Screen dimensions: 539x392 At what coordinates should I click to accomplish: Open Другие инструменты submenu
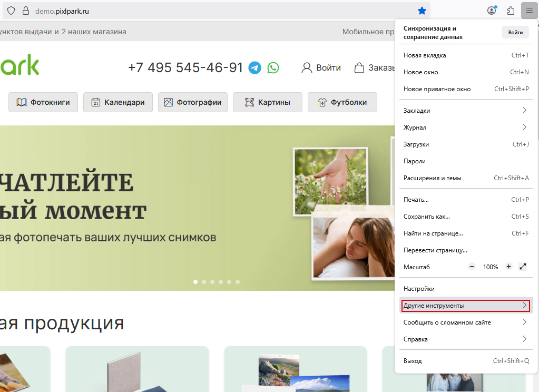coord(466,306)
